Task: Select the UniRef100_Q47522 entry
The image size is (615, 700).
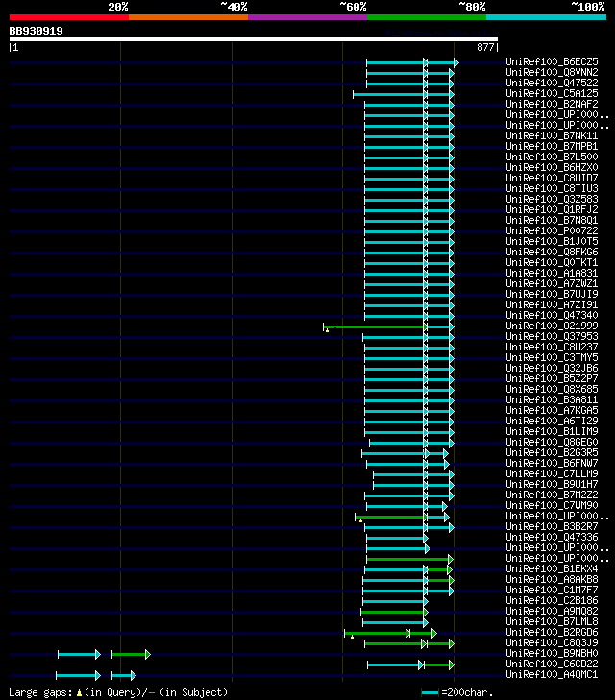Action: coord(552,83)
